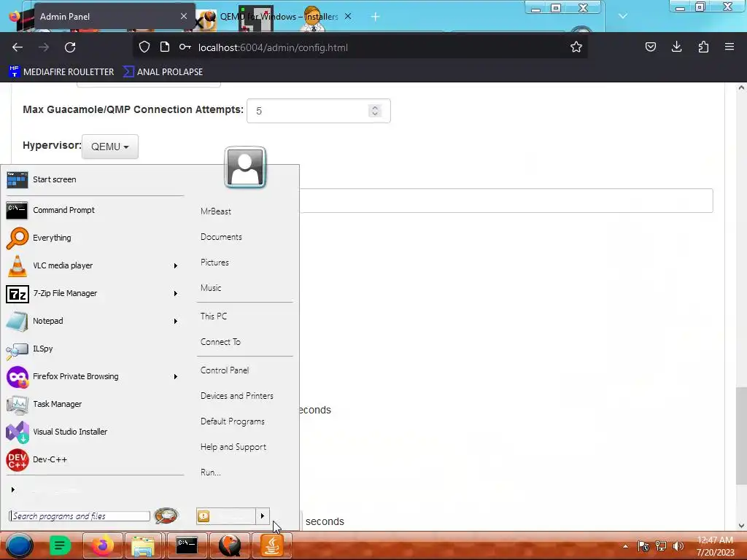
Task: Expand Notepad submenu arrow
Action: [x=175, y=322]
